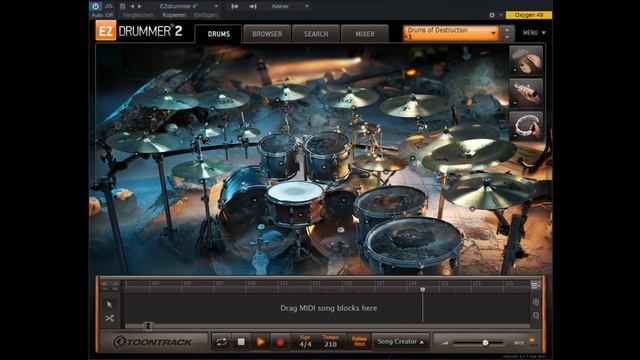The image size is (640, 360).
Task: Open the 4/4 time signature selector
Action: coord(305,342)
